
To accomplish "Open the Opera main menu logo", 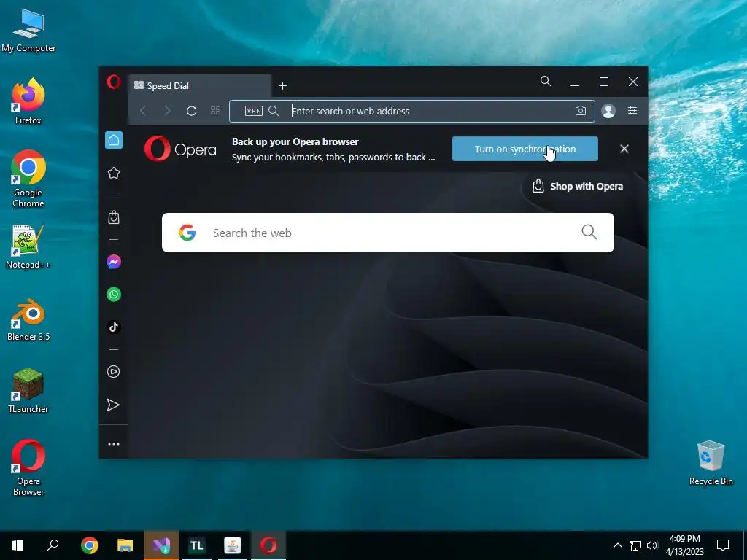I will coord(113,82).
